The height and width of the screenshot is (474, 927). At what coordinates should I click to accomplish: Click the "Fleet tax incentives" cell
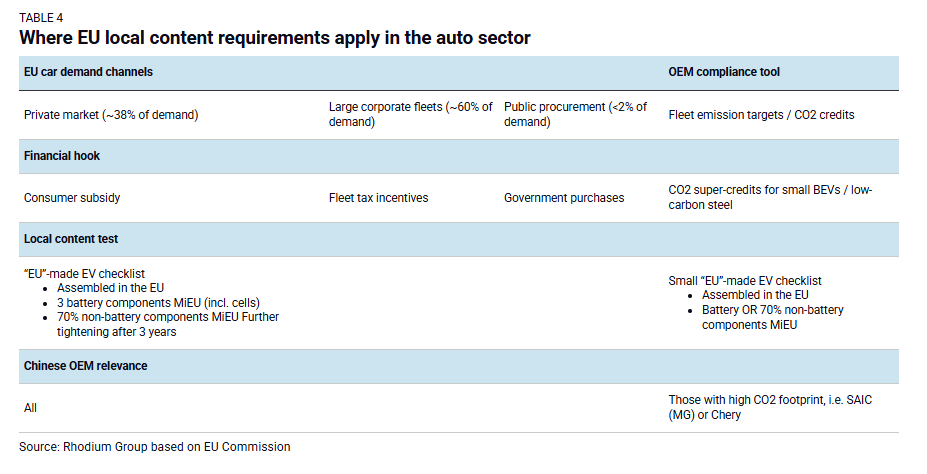(x=378, y=198)
